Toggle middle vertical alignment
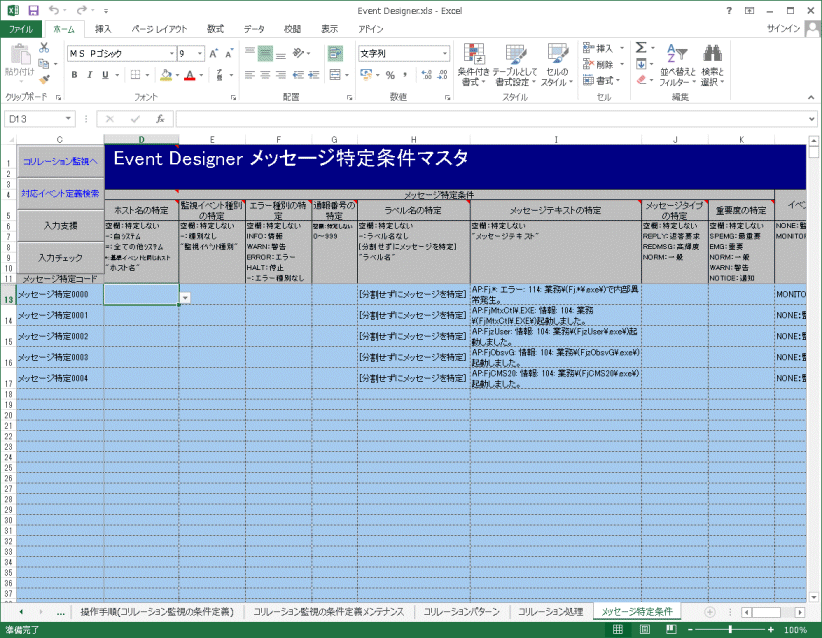The image size is (822, 638). 265,53
